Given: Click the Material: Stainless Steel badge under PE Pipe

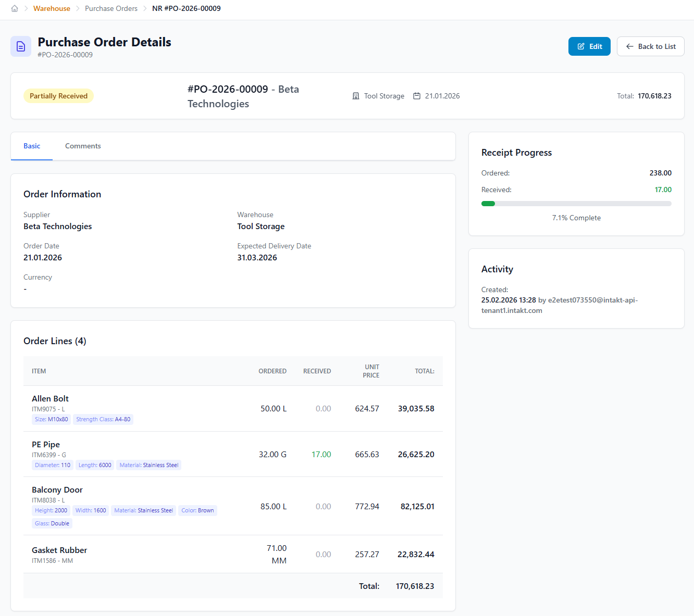Looking at the screenshot, I should (148, 465).
